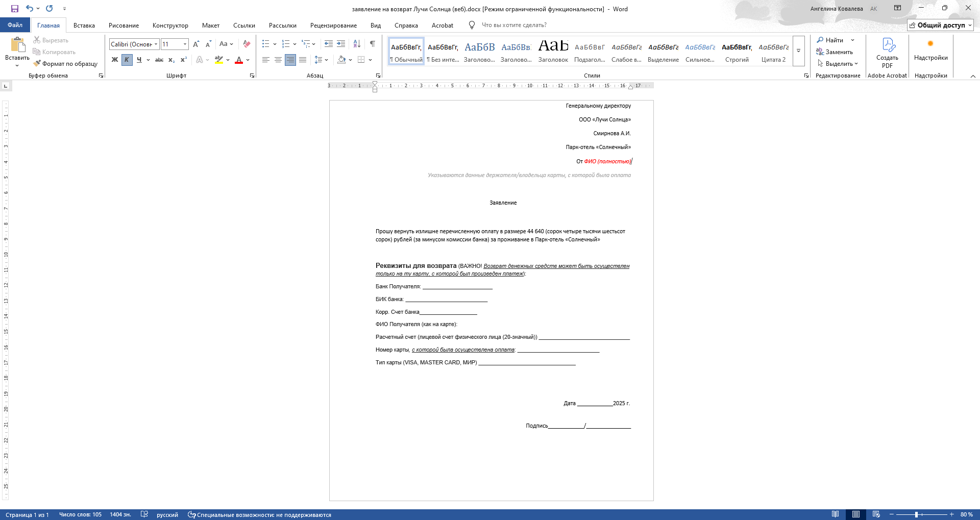This screenshot has height=520, width=980.
Task: Copy the selection with Копировать
Action: point(54,52)
